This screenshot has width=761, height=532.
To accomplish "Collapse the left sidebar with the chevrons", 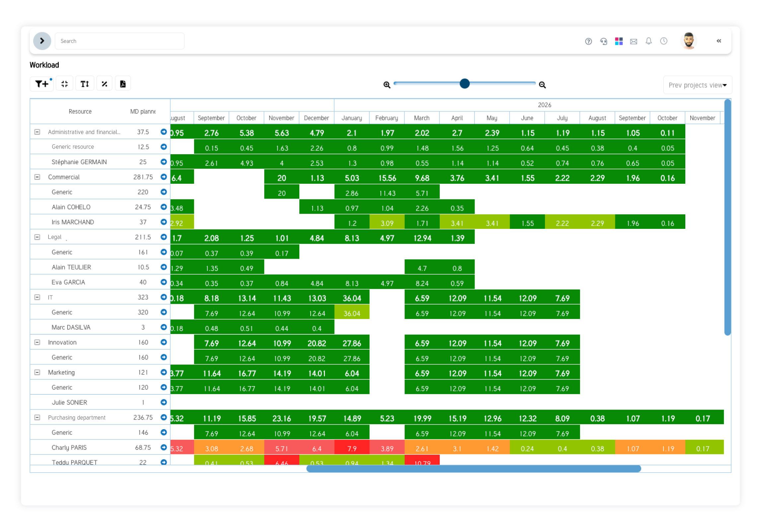I will (719, 41).
